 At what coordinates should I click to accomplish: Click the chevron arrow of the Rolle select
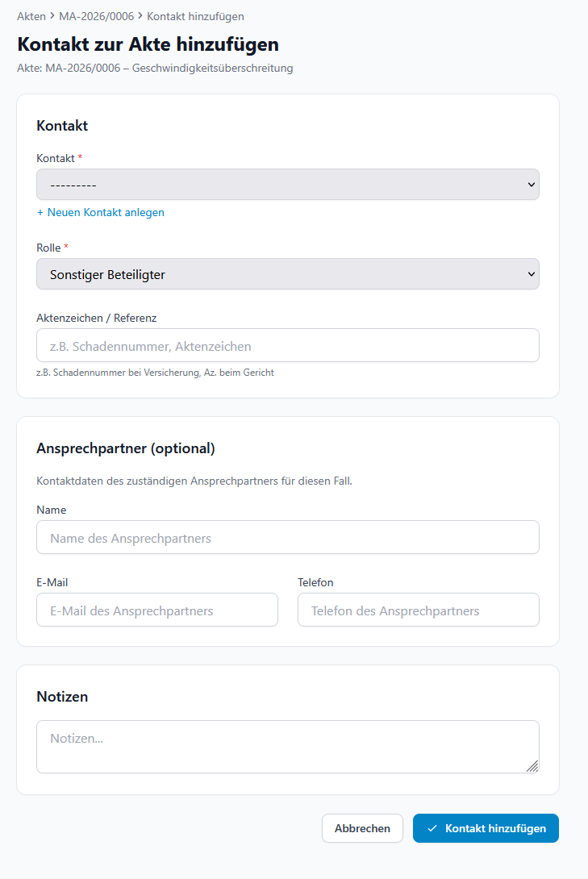[531, 274]
